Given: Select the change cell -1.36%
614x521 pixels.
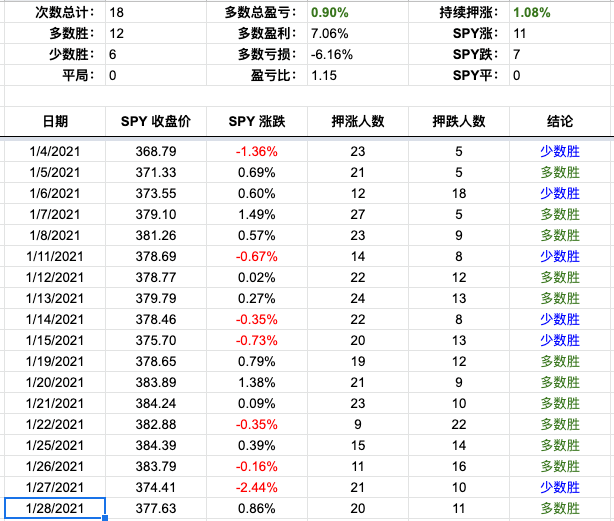Looking at the screenshot, I should (257, 151).
